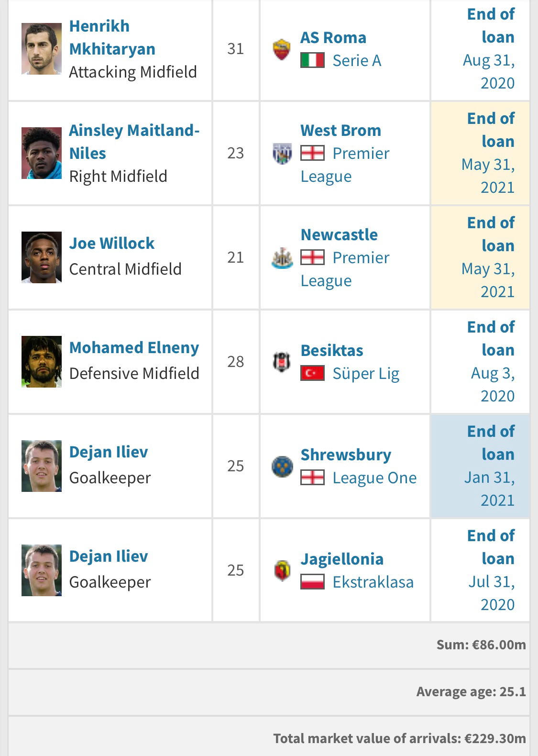Screen dimensions: 538x756
Task: Click the West Brom club crest icon
Action: (282, 154)
